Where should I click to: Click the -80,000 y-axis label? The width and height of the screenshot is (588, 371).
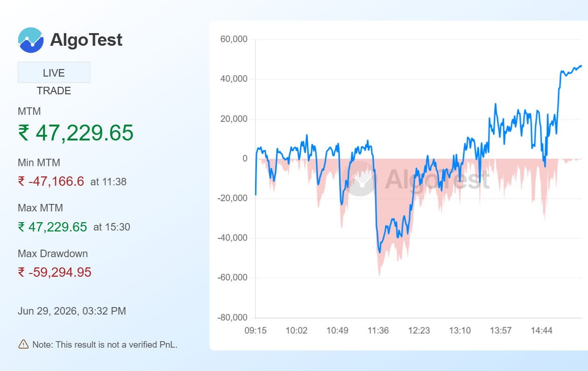232,318
